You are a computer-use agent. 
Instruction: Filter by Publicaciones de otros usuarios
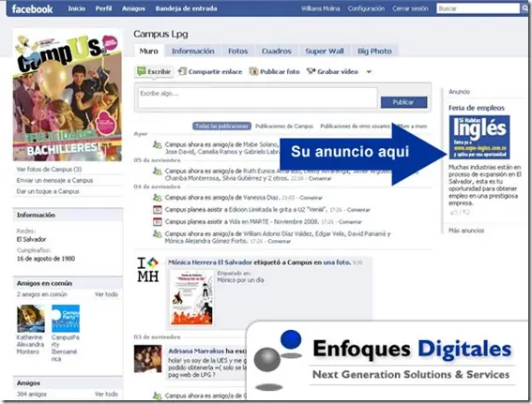356,127
